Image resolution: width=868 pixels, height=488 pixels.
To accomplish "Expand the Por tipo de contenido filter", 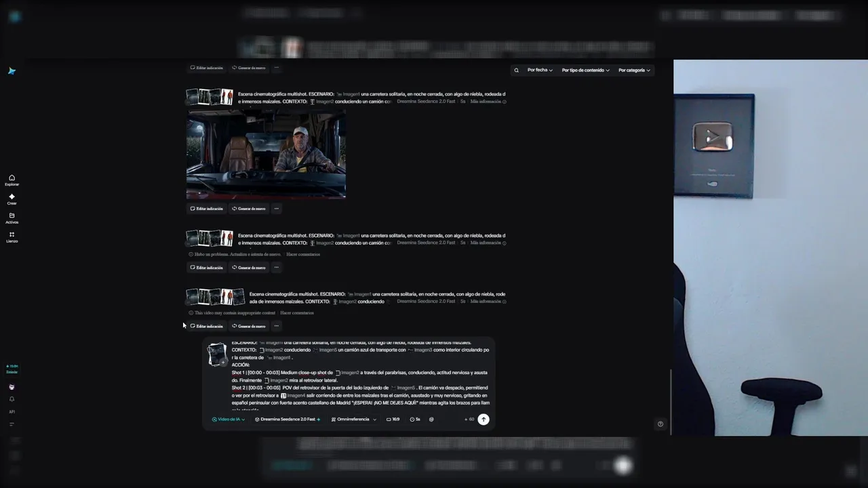I will (585, 70).
